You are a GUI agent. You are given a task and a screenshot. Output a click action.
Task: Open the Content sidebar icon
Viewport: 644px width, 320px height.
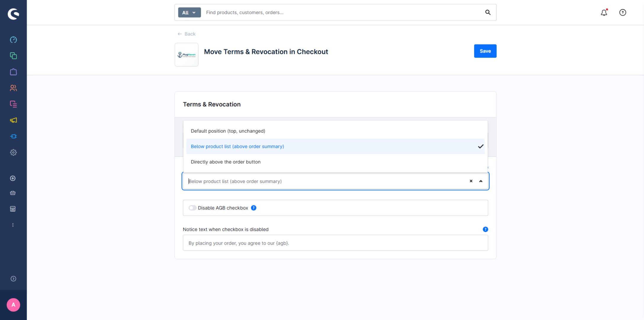(13, 104)
